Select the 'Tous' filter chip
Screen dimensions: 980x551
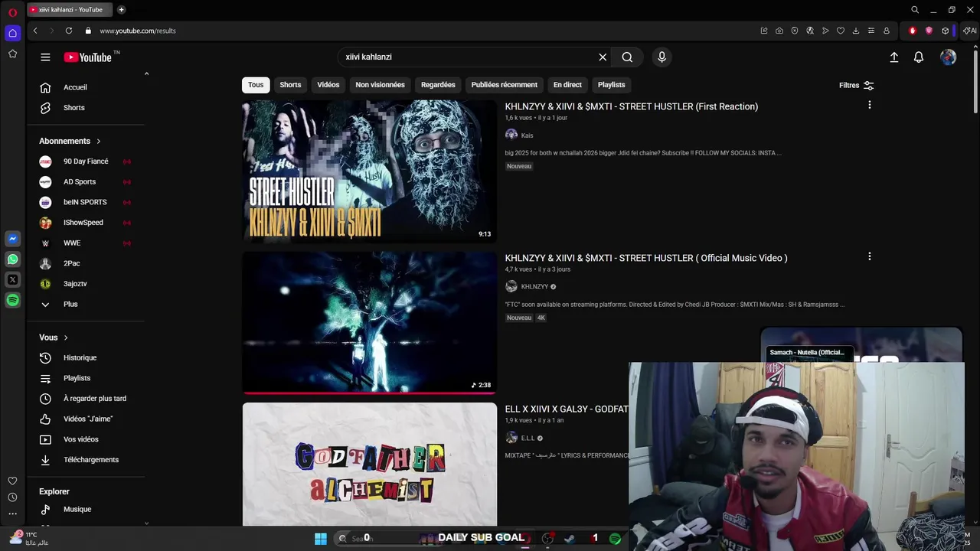point(256,85)
